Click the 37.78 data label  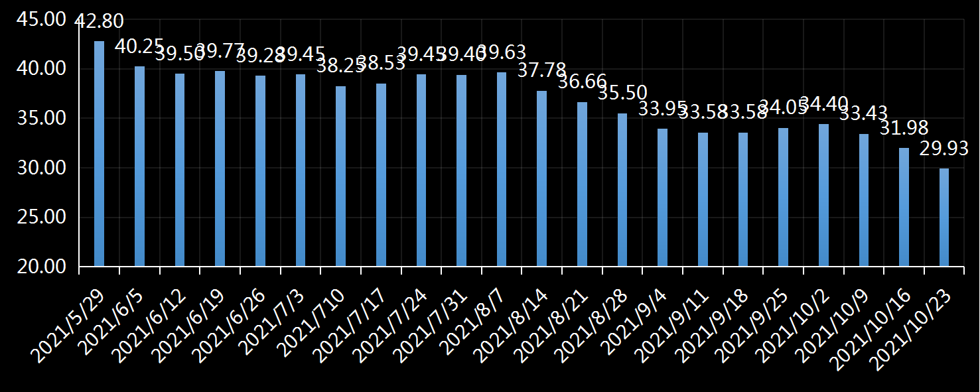[x=541, y=70]
